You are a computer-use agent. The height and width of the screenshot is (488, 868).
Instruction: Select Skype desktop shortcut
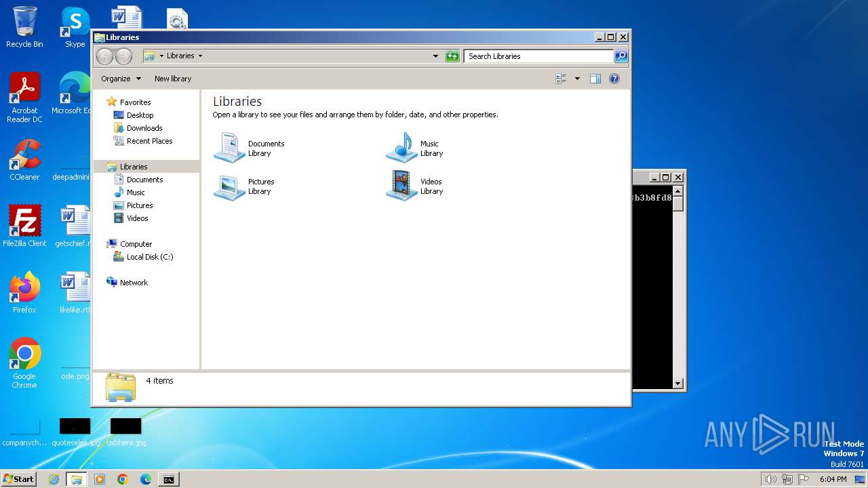tap(75, 27)
